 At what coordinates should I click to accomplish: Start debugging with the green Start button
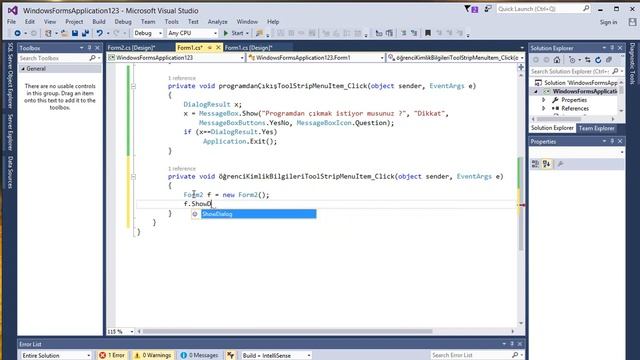pos(234,33)
